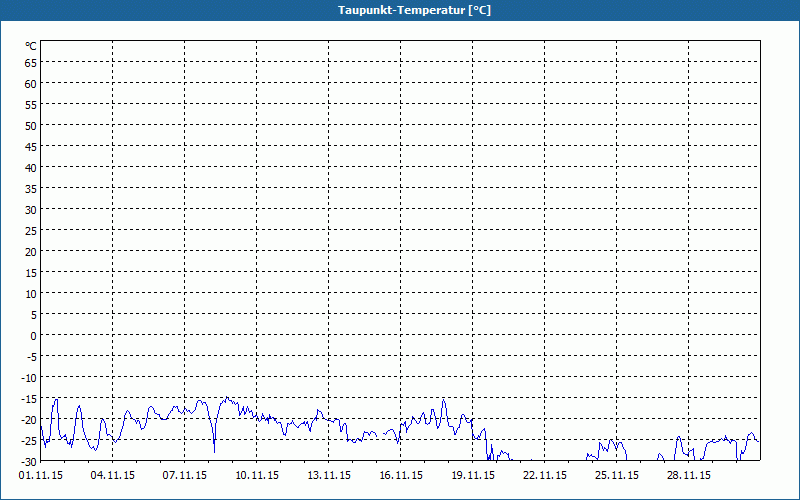
Task: Click the 22.11.15 date label
Action: coord(545,476)
